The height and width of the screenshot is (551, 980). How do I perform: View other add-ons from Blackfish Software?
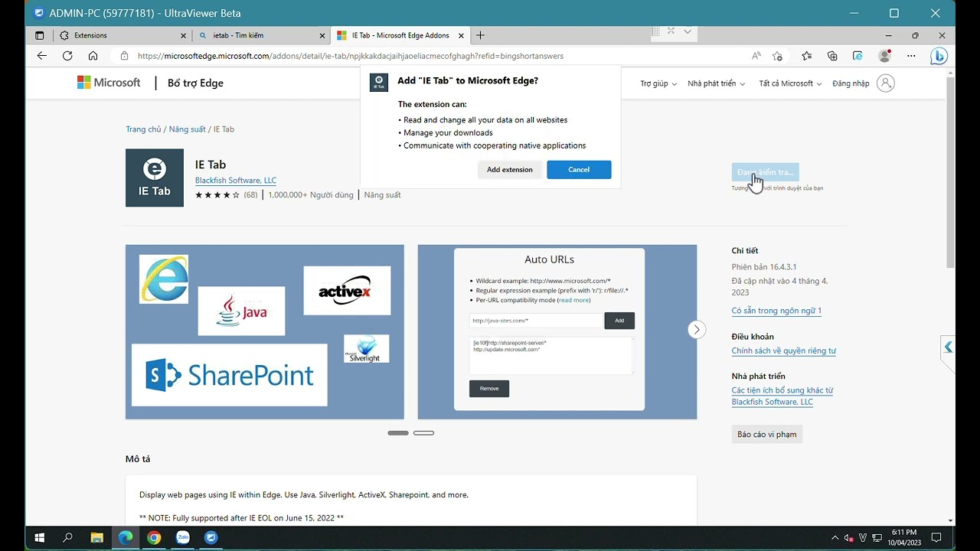click(782, 396)
